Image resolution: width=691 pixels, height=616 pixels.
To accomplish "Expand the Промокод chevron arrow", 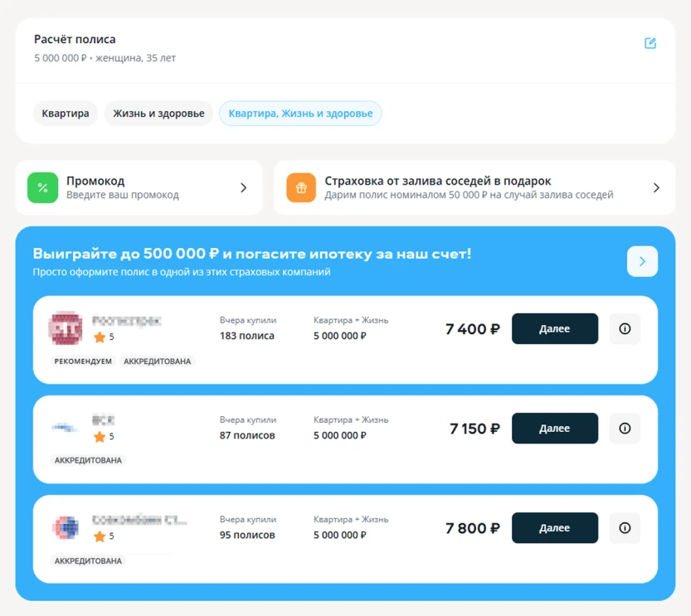I will pos(243,188).
